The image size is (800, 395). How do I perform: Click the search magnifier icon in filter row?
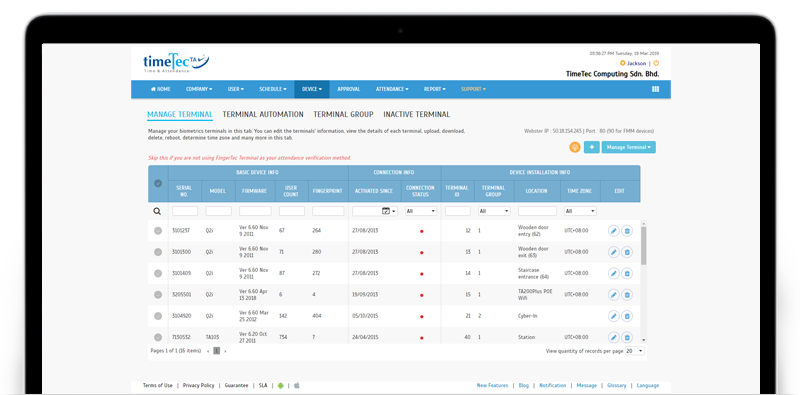(158, 211)
